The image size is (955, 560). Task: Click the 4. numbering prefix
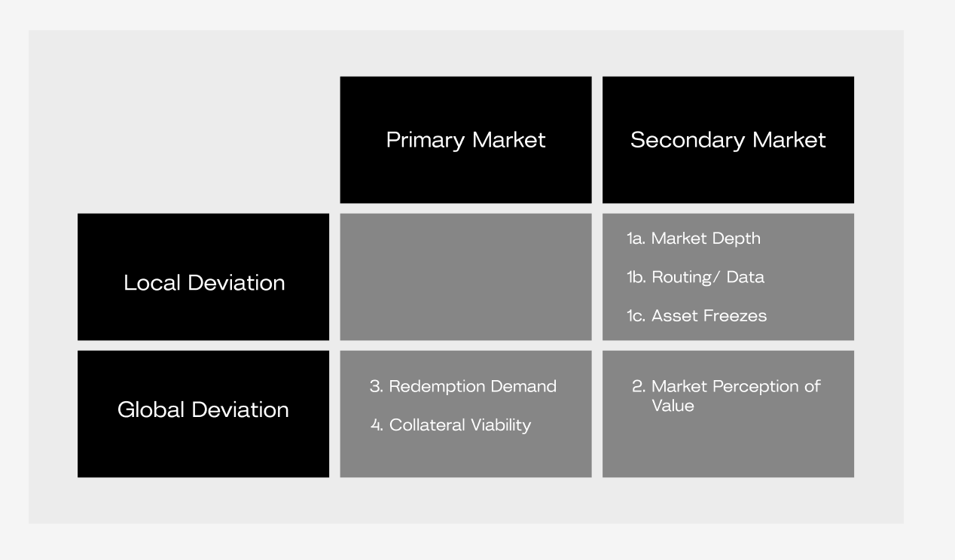point(377,425)
